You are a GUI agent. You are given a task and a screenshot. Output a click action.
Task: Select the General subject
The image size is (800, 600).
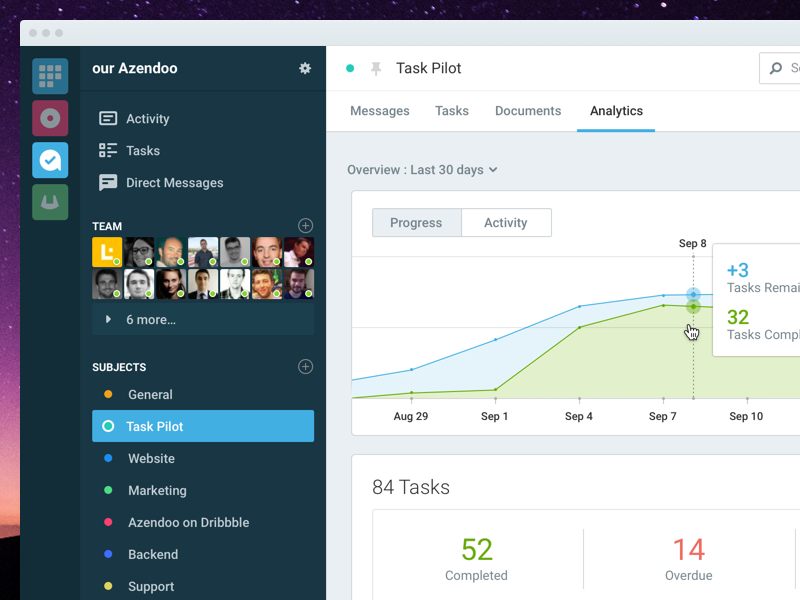click(203, 394)
